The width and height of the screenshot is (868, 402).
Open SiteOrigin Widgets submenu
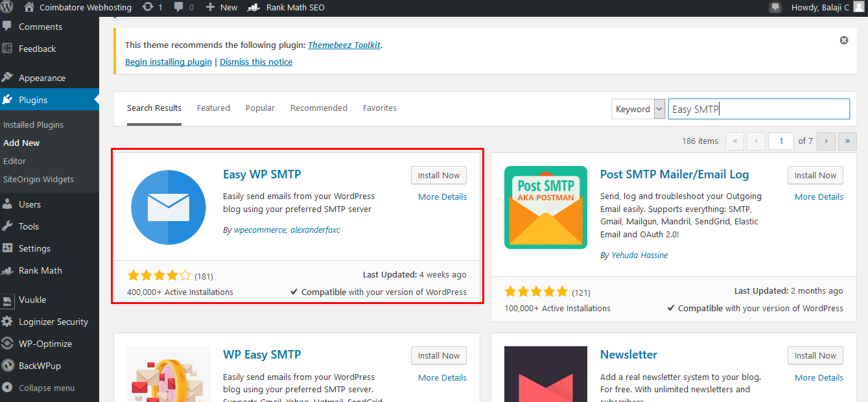38,179
